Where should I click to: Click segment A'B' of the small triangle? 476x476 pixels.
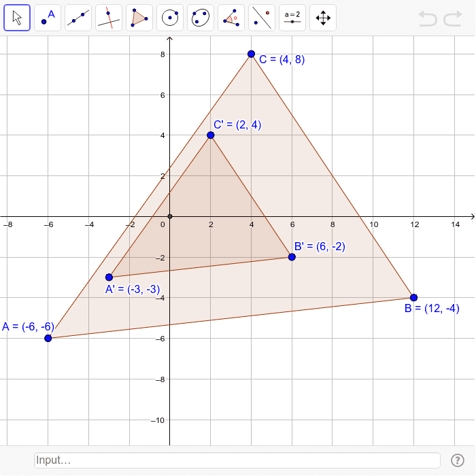(x=201, y=267)
